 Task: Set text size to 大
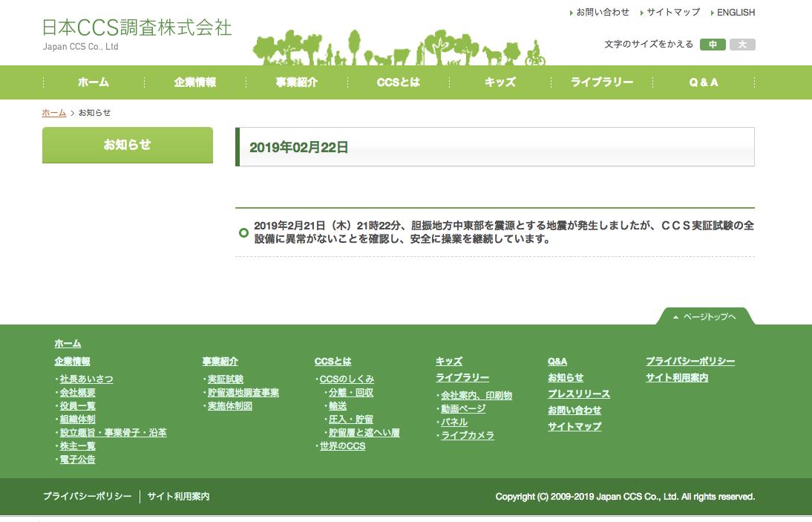(743, 45)
